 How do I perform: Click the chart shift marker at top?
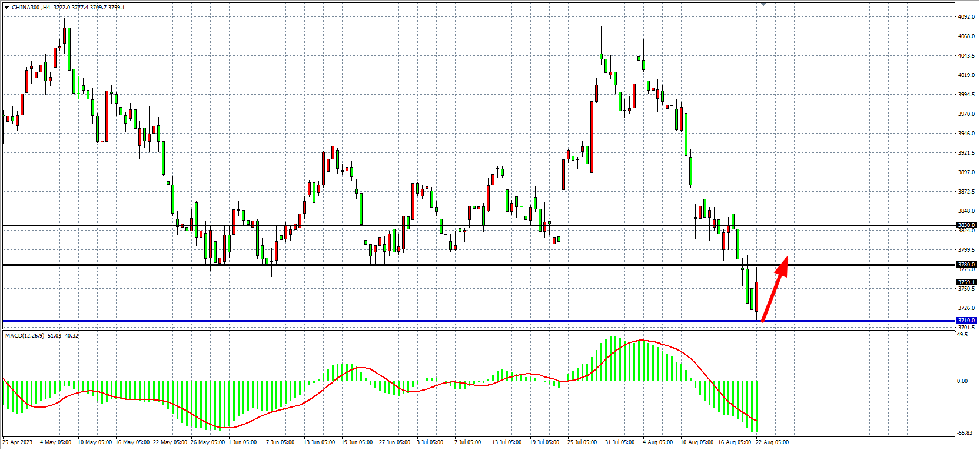[x=763, y=4]
